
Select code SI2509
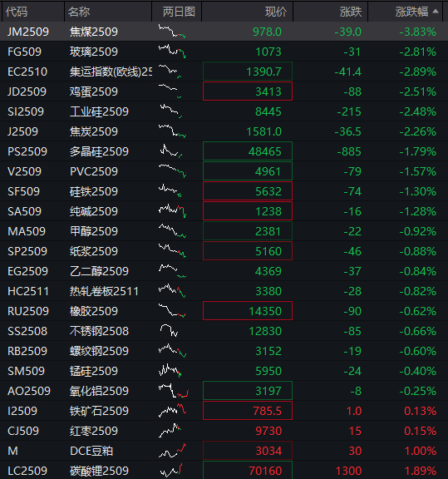point(26,111)
